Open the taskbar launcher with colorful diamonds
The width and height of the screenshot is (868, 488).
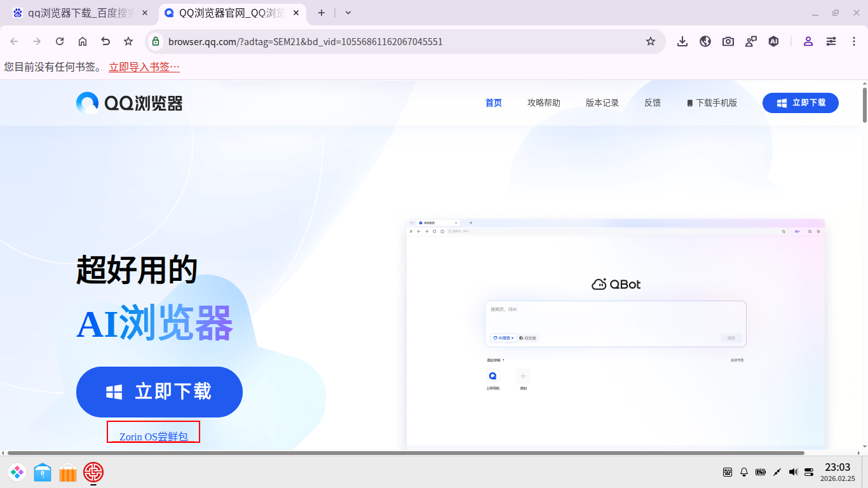point(17,472)
